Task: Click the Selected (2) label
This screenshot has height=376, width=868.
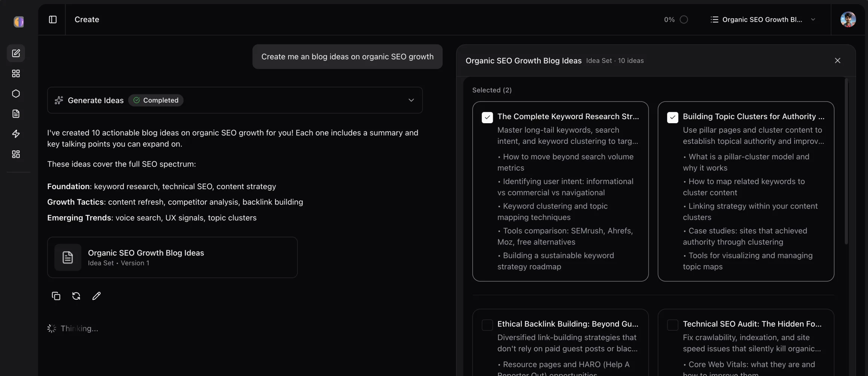Action: click(492, 90)
